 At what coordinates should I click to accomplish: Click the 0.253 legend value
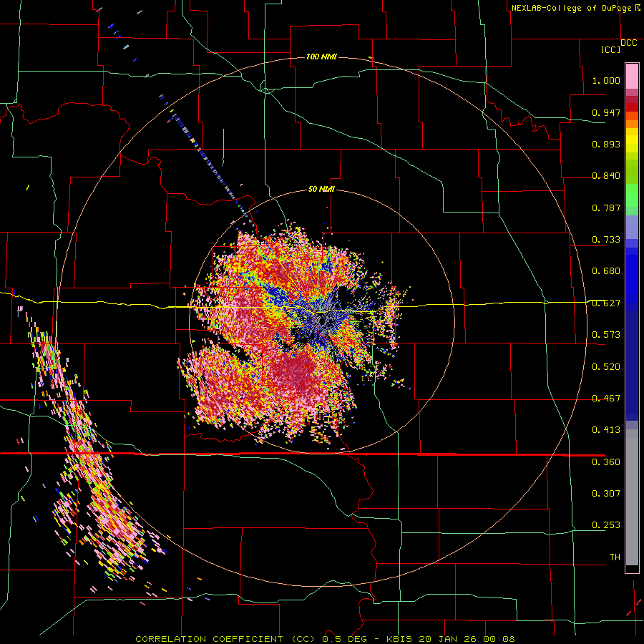click(606, 525)
